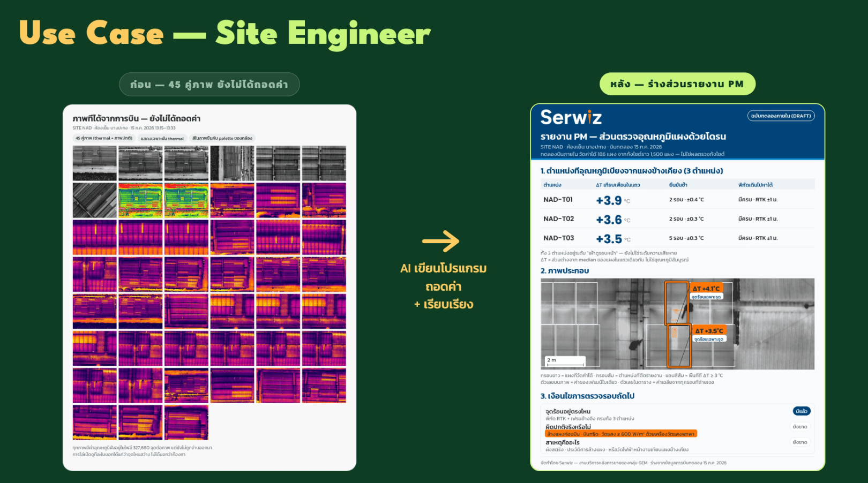Select the 'หลัง — ร่างส่วนรายงาน PM' pill label
Screen dimensions: 868x483
(677, 84)
